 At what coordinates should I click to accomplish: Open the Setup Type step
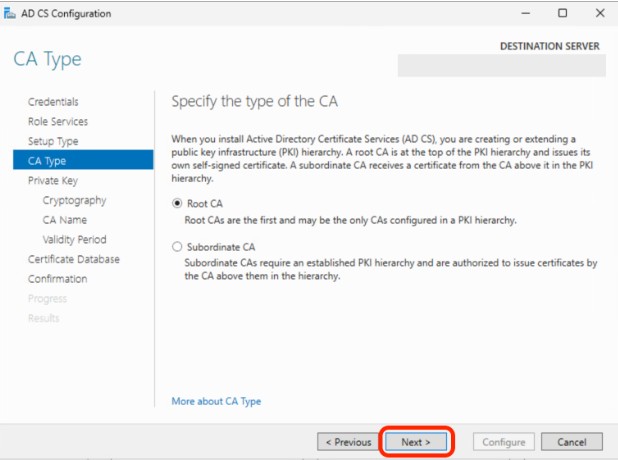tap(53, 141)
